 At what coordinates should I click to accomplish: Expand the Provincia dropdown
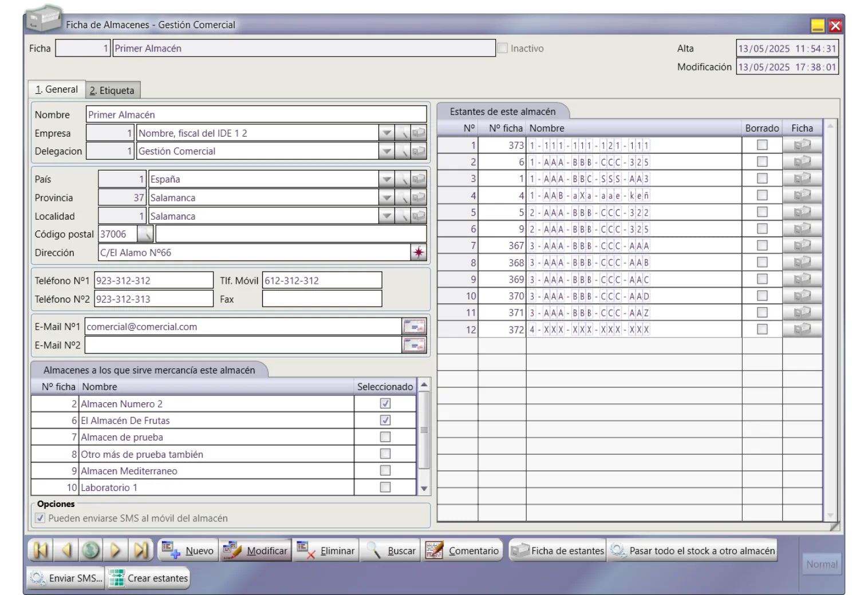coord(387,197)
